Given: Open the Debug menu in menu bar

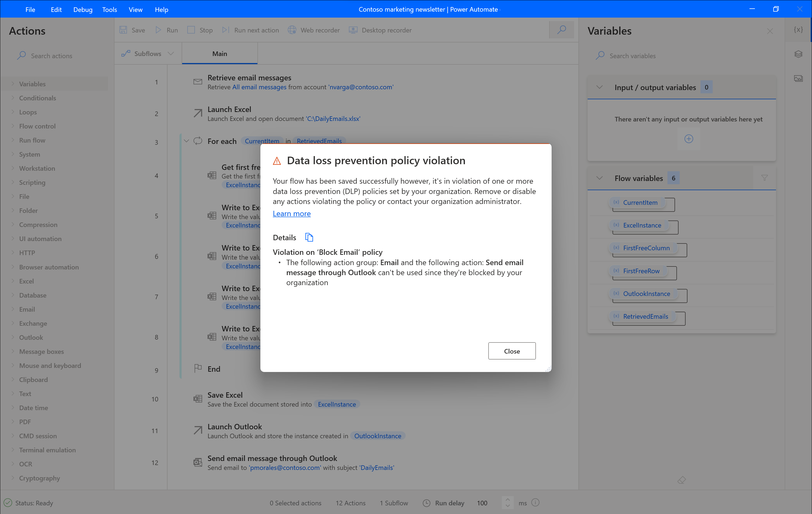Looking at the screenshot, I should 82,9.
